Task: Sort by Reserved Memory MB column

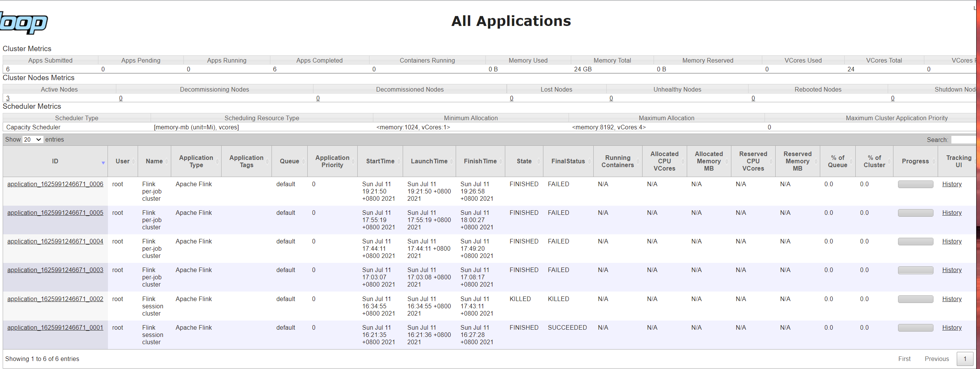Action: click(797, 161)
